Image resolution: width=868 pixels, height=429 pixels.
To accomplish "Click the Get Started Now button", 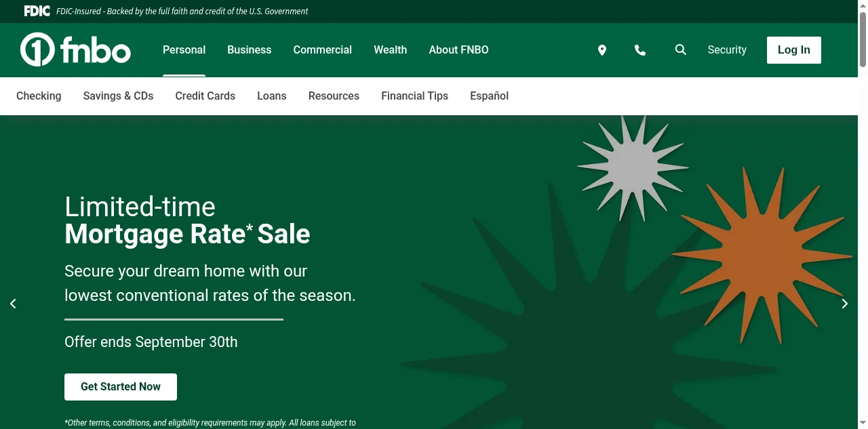I will click(x=121, y=386).
